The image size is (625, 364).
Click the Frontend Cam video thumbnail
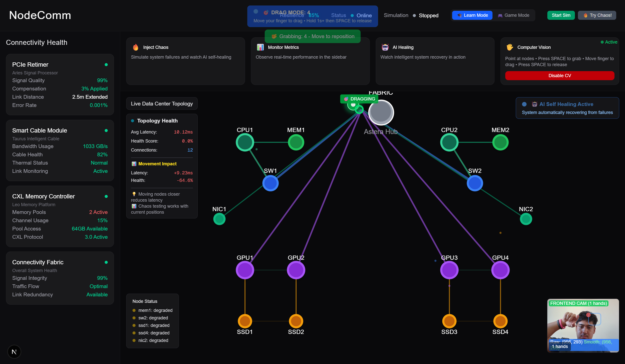pyautogui.click(x=583, y=325)
